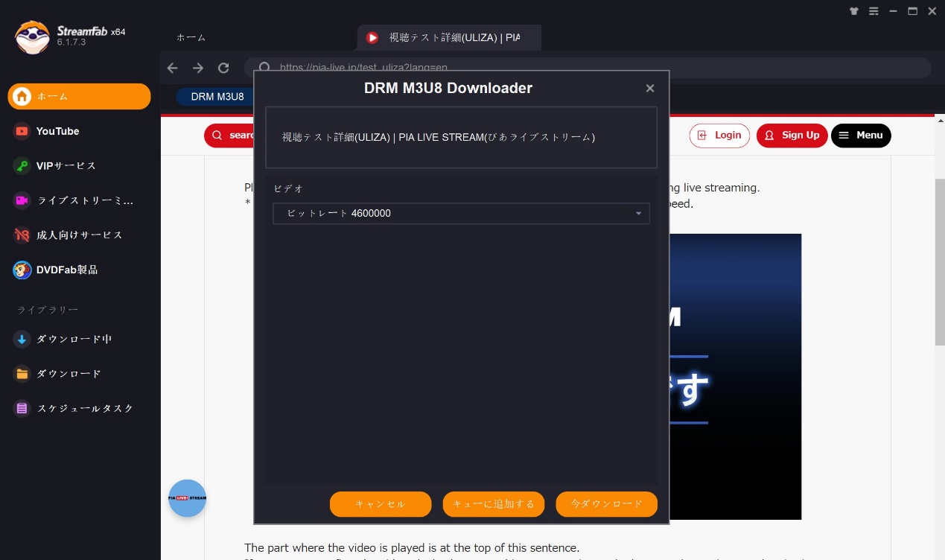Click the StreamFab sloth logo
Screen dimensions: 945x560
[32, 37]
